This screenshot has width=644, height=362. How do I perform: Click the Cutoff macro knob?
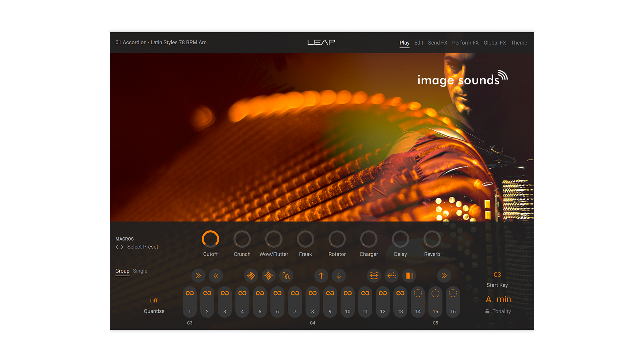[x=210, y=239]
